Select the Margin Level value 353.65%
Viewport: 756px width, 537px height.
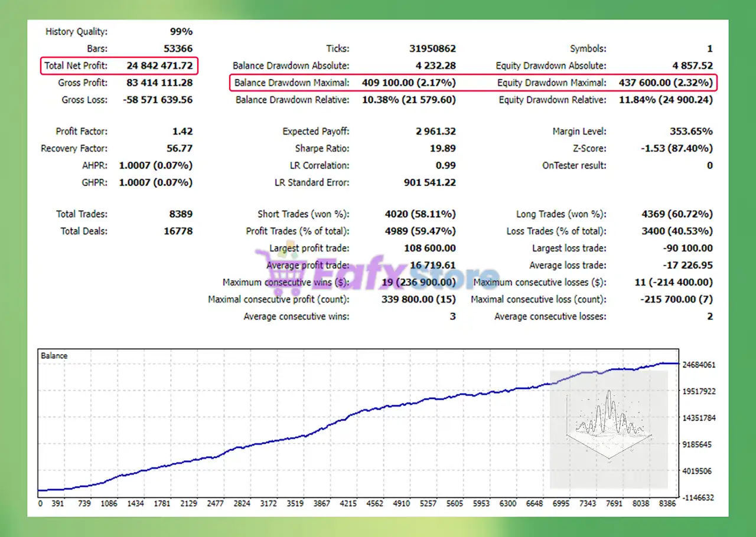[x=693, y=132]
